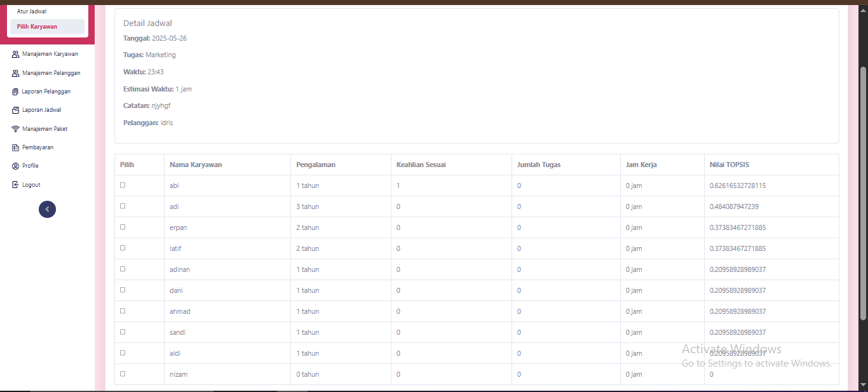Click the Pembayaran icon in sidebar
Viewport: 868px width, 392px height.
(x=15, y=147)
